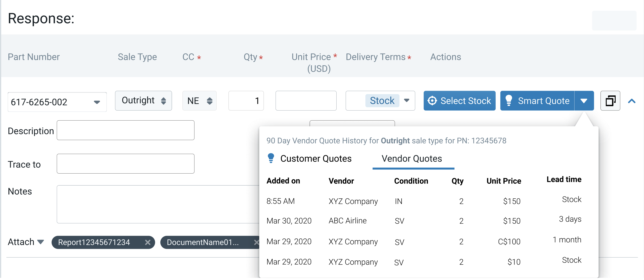Change the Outright sale type selector
The width and height of the screenshot is (644, 280).
point(143,101)
